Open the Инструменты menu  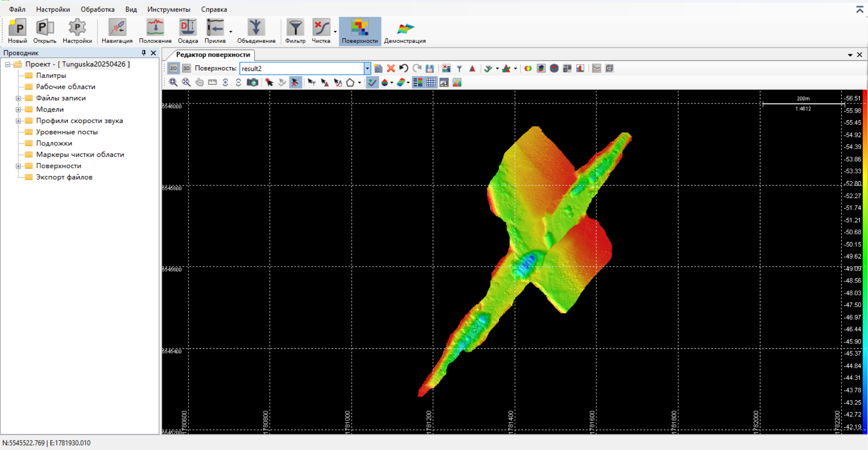[169, 9]
